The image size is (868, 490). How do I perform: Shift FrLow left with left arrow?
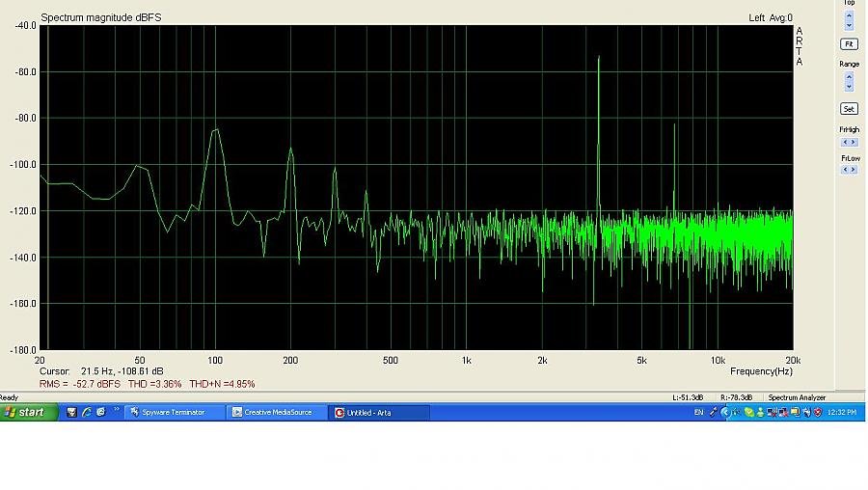[x=845, y=170]
